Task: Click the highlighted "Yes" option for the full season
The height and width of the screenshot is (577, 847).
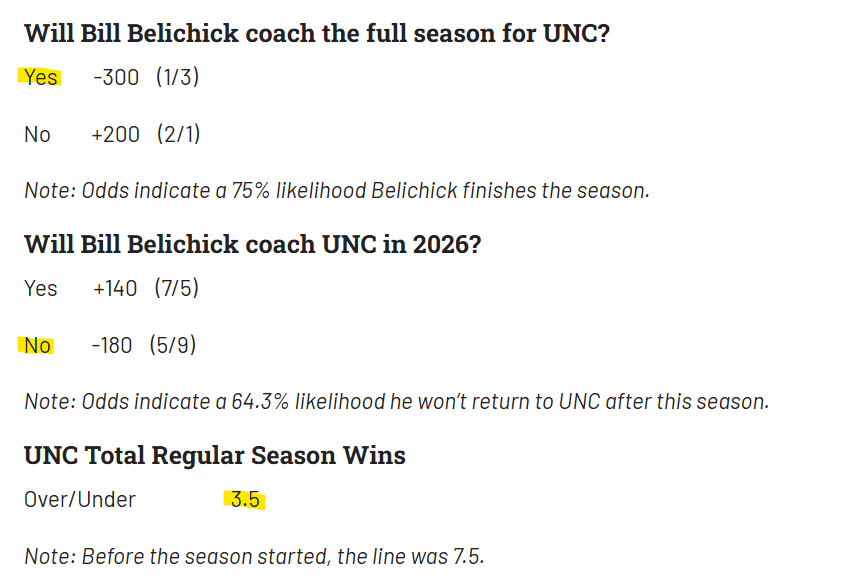Action: pyautogui.click(x=41, y=77)
